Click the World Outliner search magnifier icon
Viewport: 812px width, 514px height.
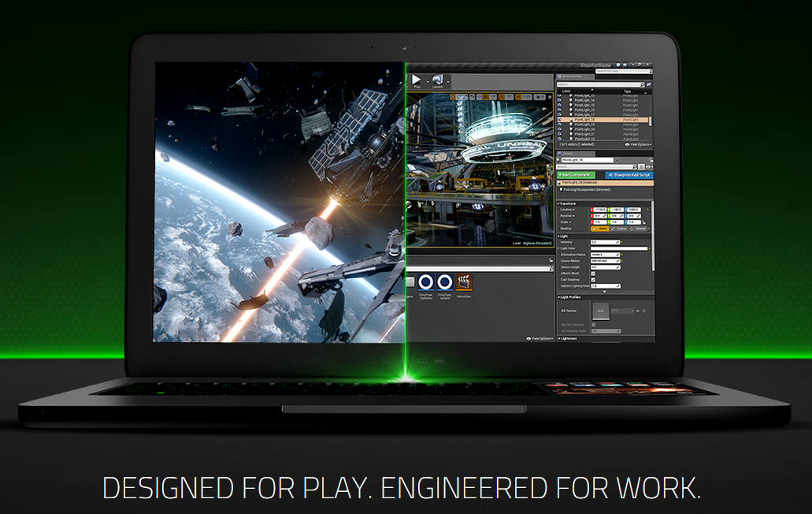[643, 84]
